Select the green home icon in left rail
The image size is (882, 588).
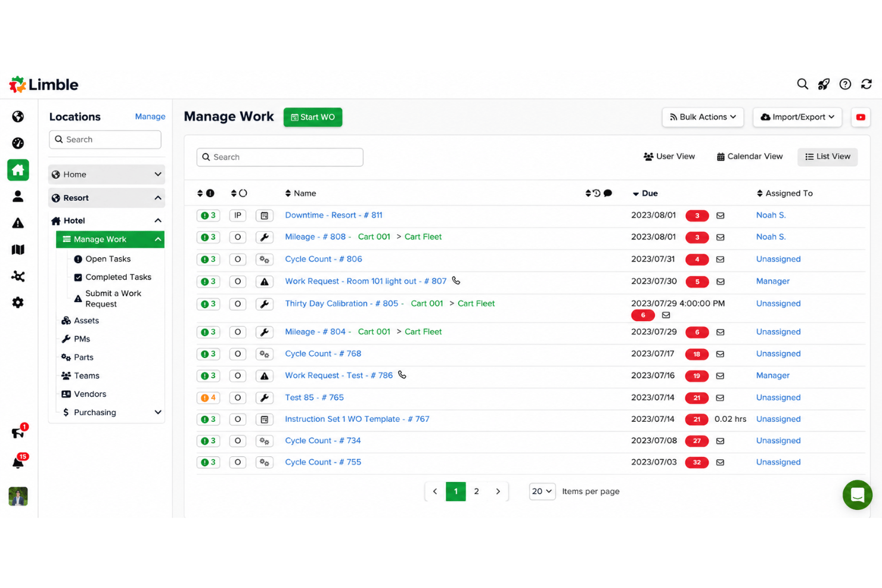[18, 170]
